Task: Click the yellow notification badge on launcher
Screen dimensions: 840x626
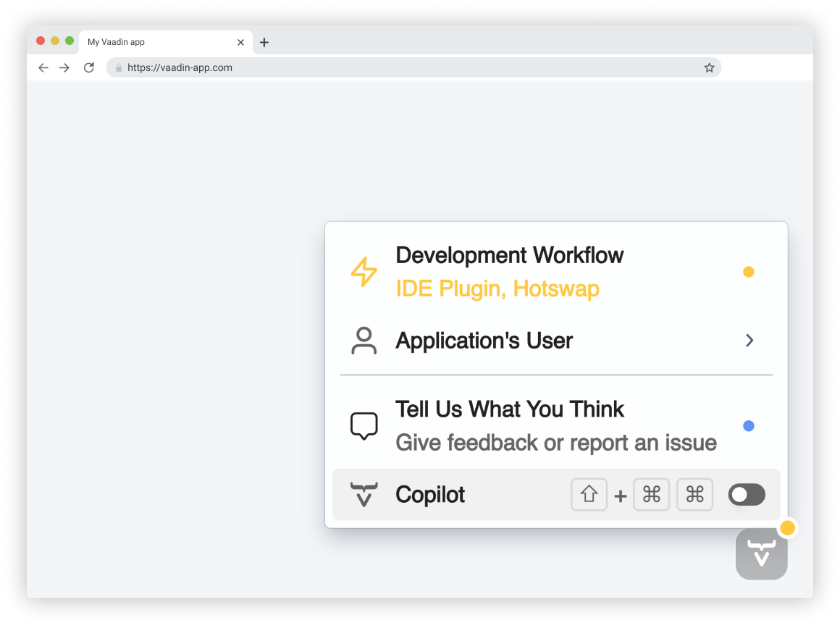Action: pos(788,528)
